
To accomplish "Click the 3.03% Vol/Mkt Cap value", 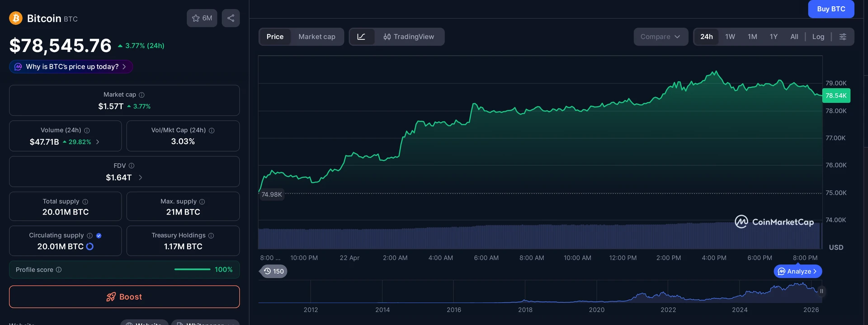I will (x=183, y=141).
